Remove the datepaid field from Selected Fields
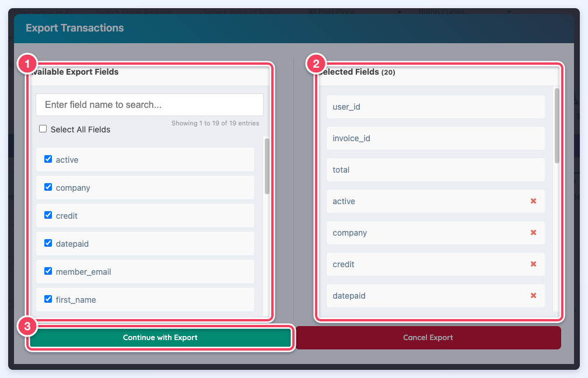Image resolution: width=588 pixels, height=378 pixels. pos(533,296)
